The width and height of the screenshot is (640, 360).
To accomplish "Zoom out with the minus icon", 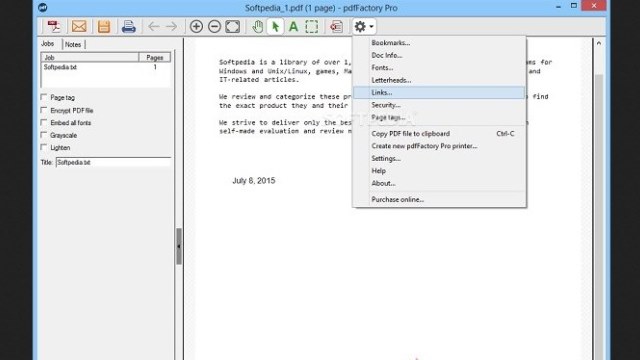I will 214,27.
